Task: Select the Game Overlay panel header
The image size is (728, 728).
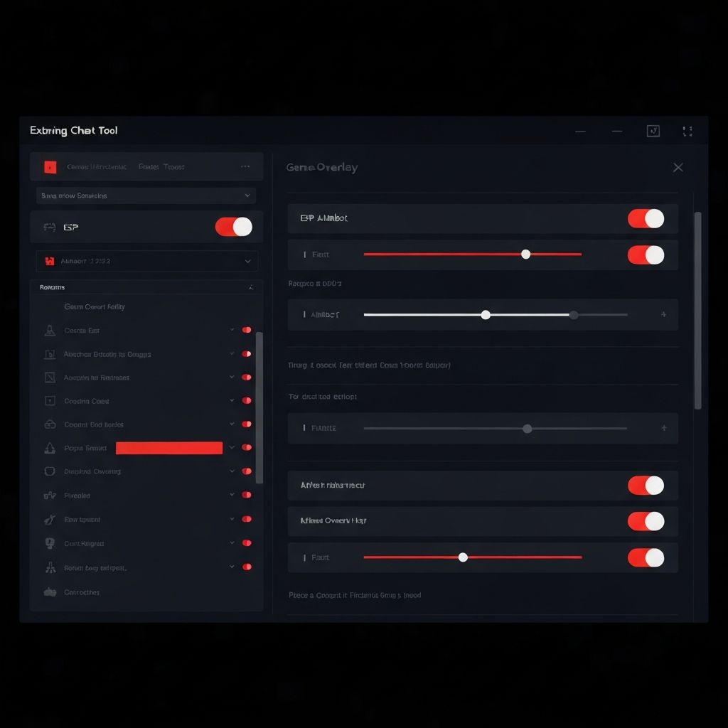Action: coord(321,167)
